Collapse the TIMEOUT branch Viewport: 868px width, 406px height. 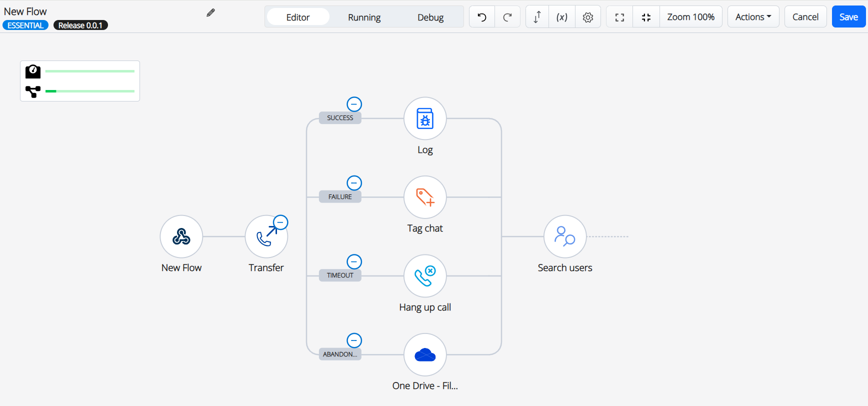[354, 261]
